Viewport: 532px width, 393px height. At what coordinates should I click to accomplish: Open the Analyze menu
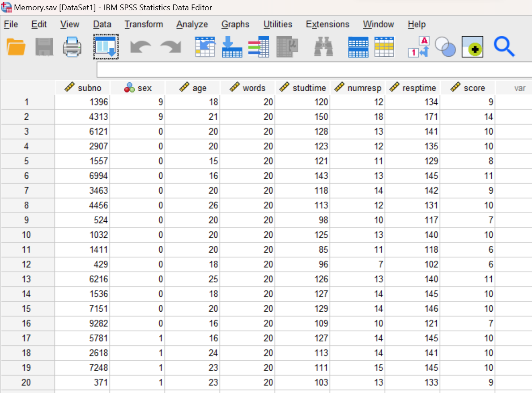click(x=192, y=25)
